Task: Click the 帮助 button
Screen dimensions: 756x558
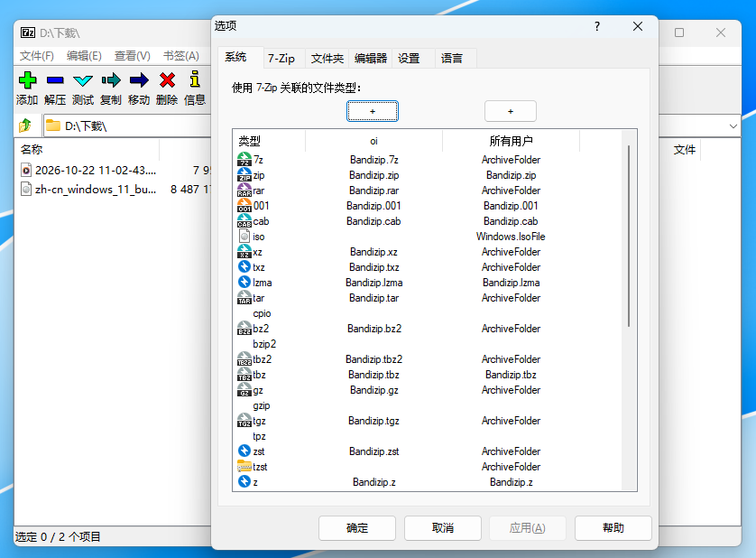Action: 613,528
